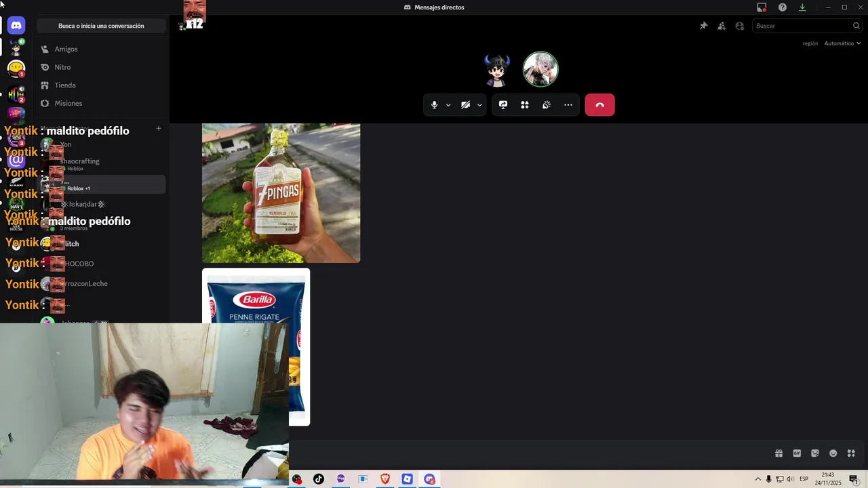Expand microphone input options arrow

coord(448,105)
